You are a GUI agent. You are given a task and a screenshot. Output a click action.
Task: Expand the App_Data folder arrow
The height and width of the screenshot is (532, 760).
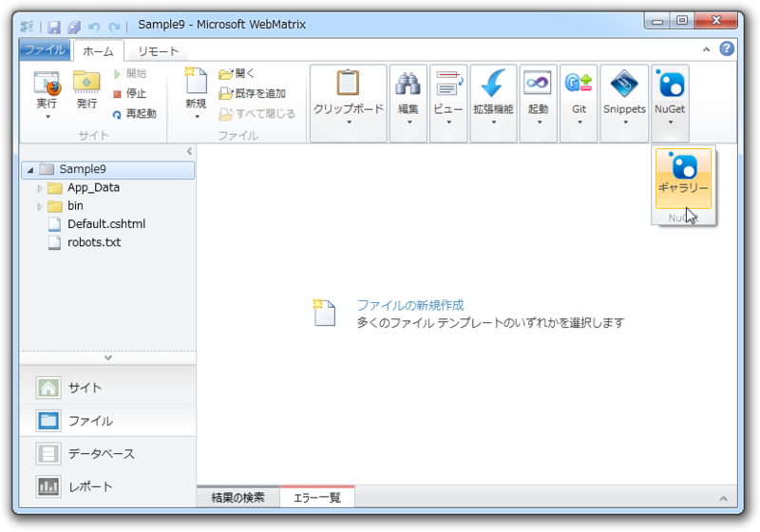coord(40,188)
